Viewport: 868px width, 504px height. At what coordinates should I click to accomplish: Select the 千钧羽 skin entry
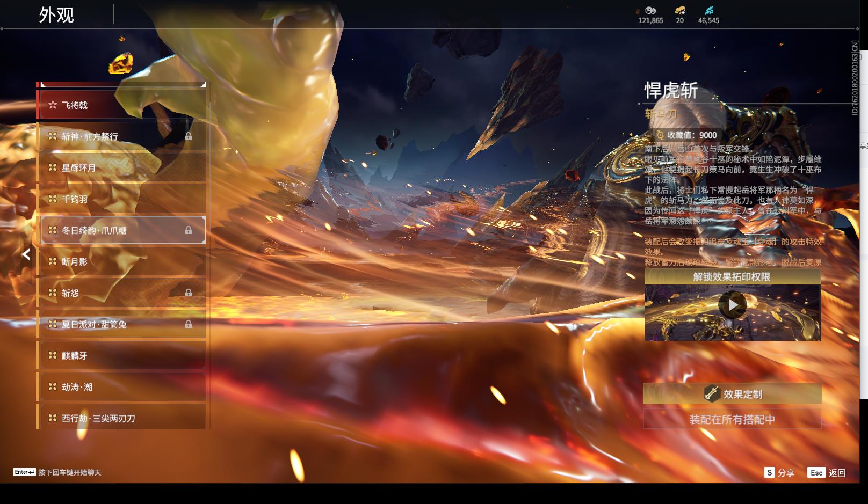(122, 199)
